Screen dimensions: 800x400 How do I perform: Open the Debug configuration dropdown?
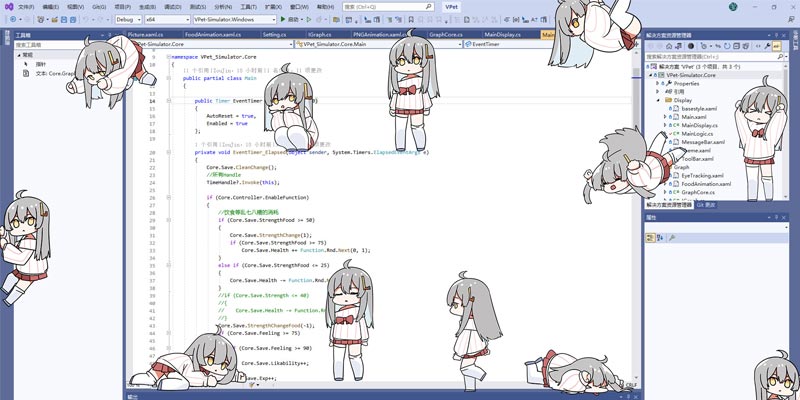(128, 19)
